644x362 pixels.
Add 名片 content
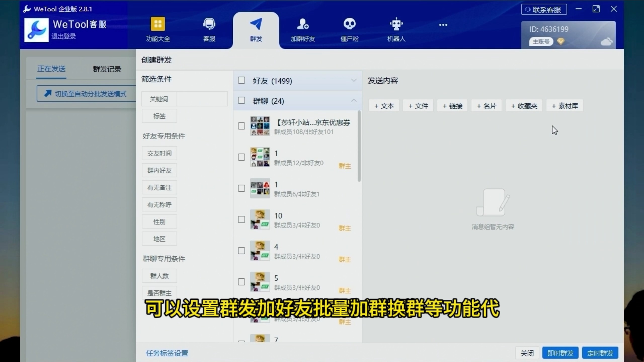coord(487,106)
